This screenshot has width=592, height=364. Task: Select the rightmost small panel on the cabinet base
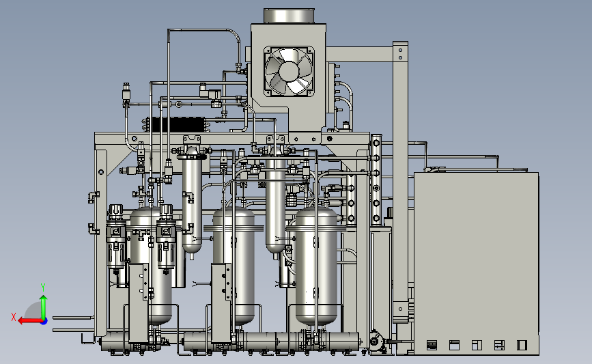click(522, 345)
